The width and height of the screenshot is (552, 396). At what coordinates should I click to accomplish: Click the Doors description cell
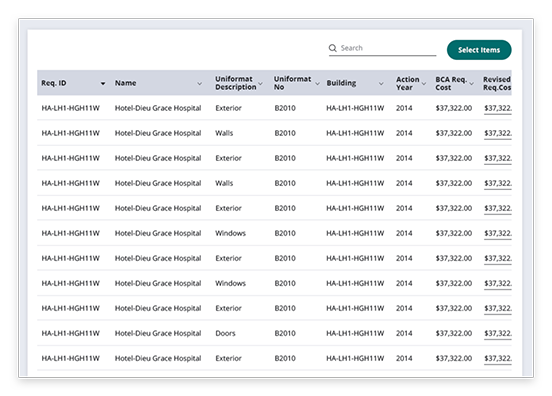pyautogui.click(x=225, y=333)
